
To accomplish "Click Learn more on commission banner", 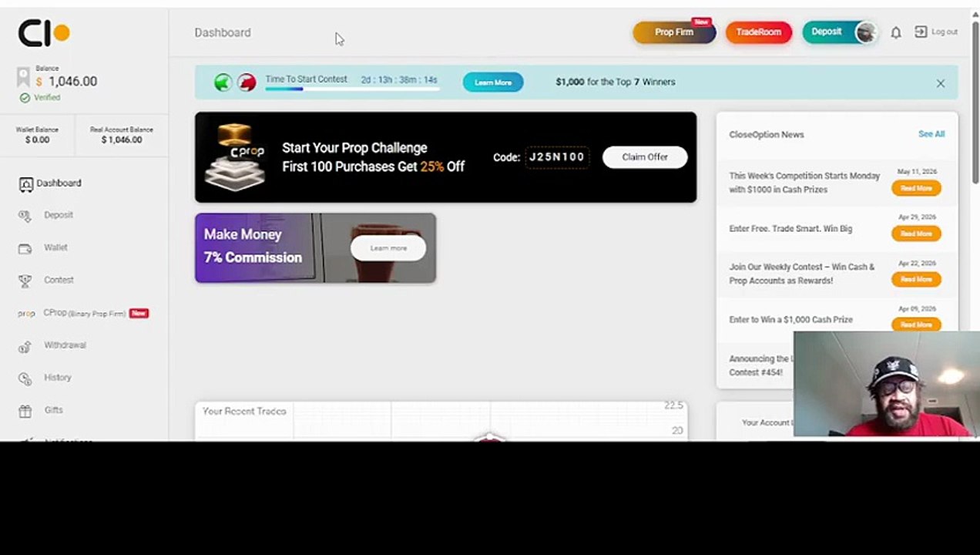I will (x=388, y=248).
